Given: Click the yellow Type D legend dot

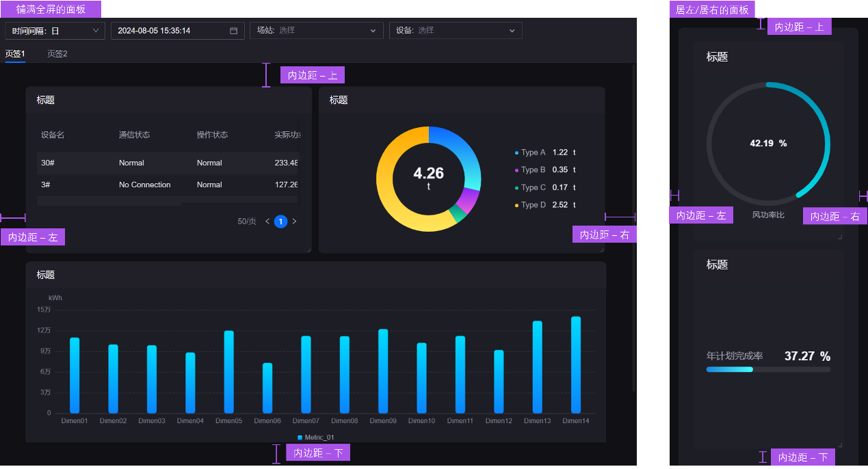Looking at the screenshot, I should pyautogui.click(x=517, y=205).
